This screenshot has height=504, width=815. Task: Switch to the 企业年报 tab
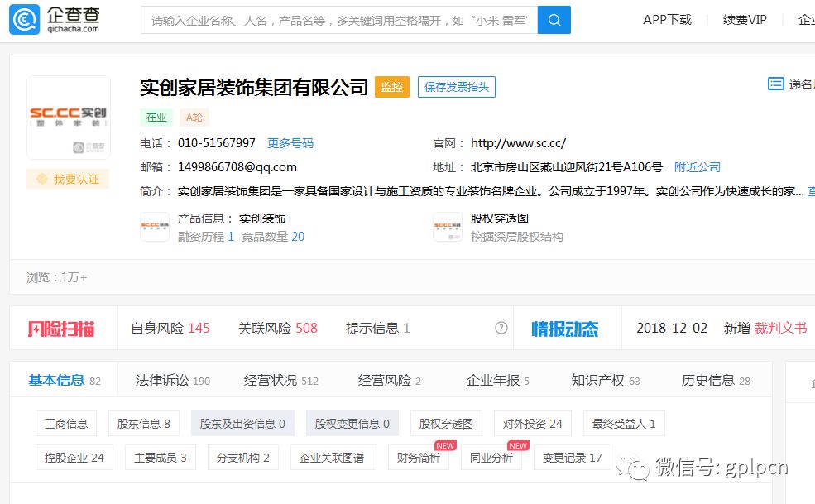[498, 380]
